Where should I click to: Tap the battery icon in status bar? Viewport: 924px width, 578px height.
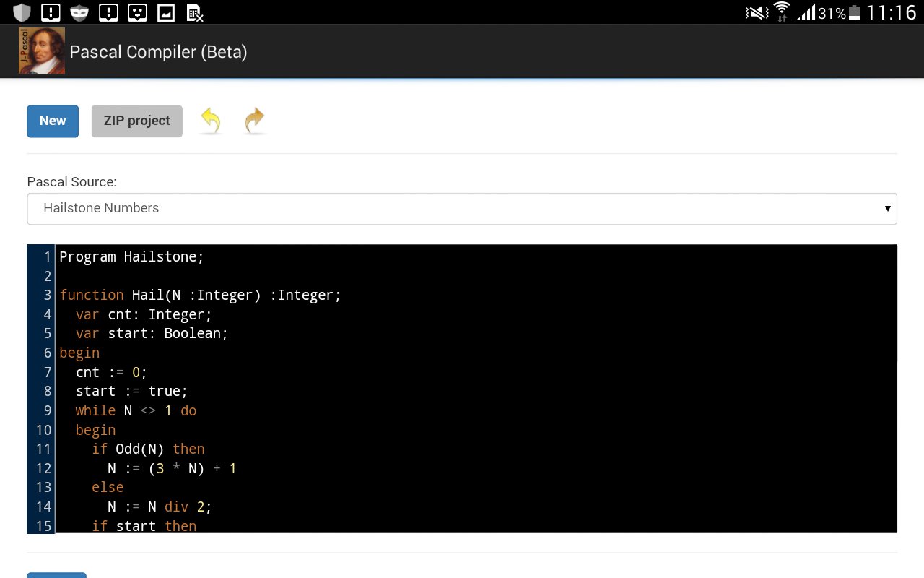pyautogui.click(x=855, y=12)
